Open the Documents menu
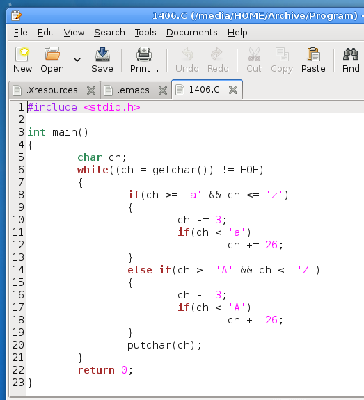The height and width of the screenshot is (400, 364). [x=191, y=32]
